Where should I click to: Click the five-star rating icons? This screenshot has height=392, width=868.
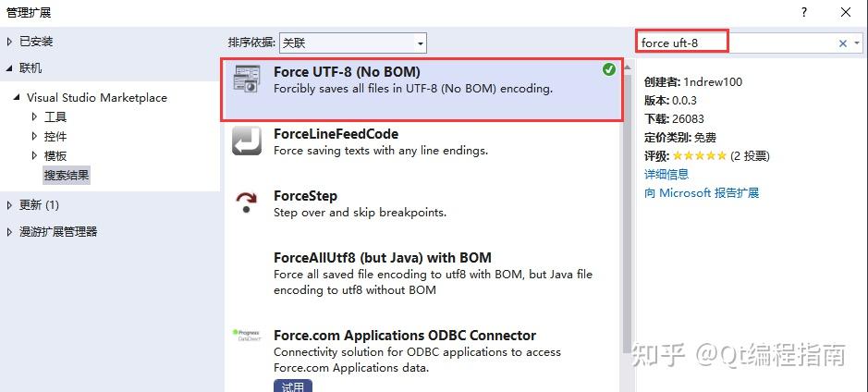click(x=700, y=156)
